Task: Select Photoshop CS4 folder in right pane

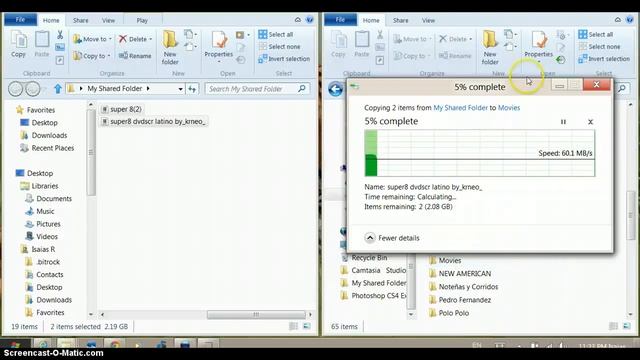Action: pos(373,296)
